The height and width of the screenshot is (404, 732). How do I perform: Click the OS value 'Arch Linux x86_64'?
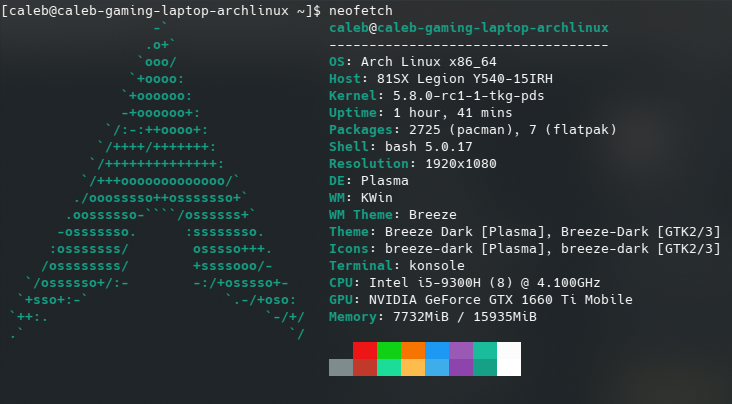[x=429, y=62]
